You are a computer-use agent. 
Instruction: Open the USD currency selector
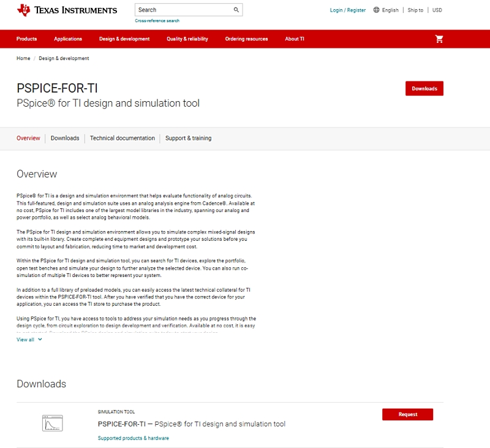[437, 10]
